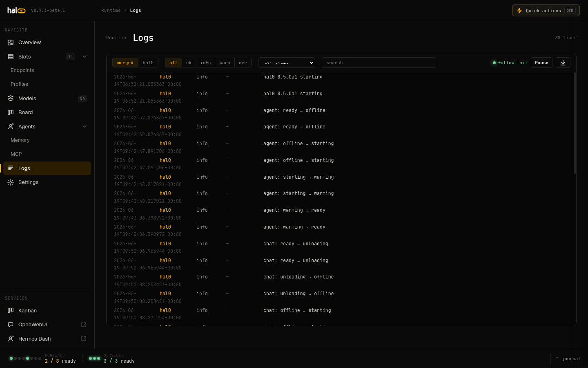588x368 pixels.
Task: Filter logs by info level
Action: point(205,63)
